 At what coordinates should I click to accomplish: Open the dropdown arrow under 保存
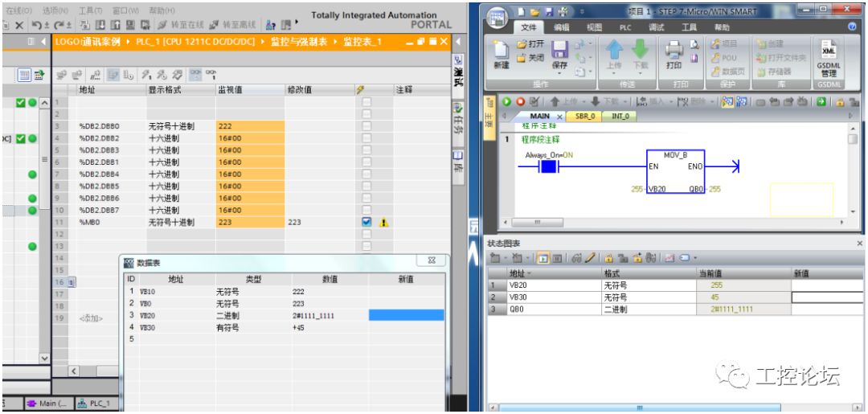559,74
